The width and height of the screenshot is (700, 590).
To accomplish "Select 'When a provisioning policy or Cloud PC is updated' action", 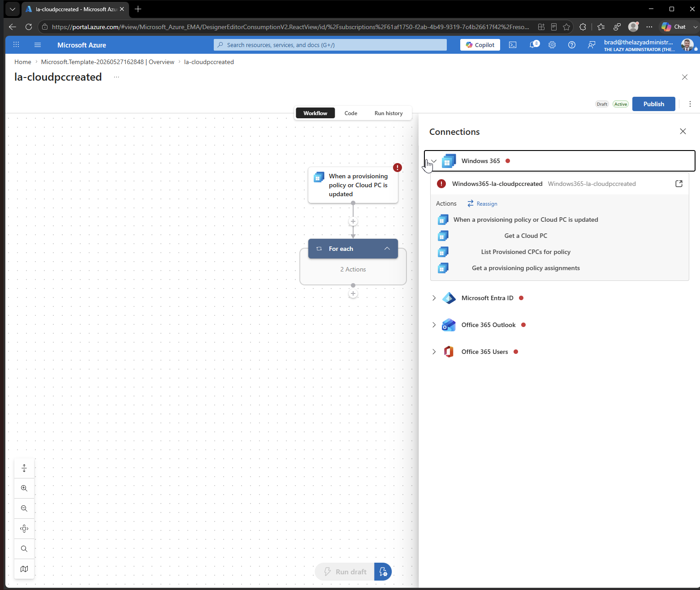I will click(x=526, y=220).
